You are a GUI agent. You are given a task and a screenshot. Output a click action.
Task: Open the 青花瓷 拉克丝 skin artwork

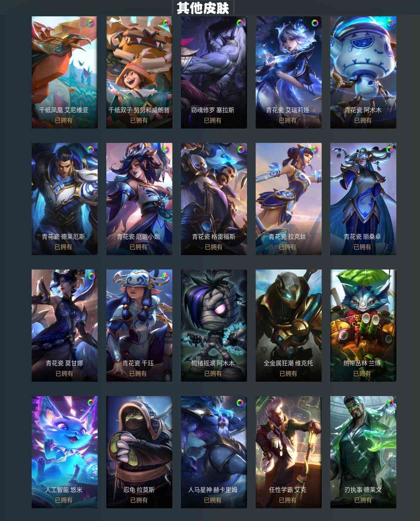coord(289,199)
